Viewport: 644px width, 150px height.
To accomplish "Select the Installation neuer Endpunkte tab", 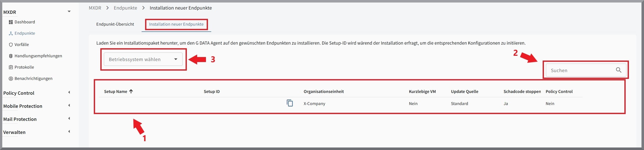I will coord(176,24).
